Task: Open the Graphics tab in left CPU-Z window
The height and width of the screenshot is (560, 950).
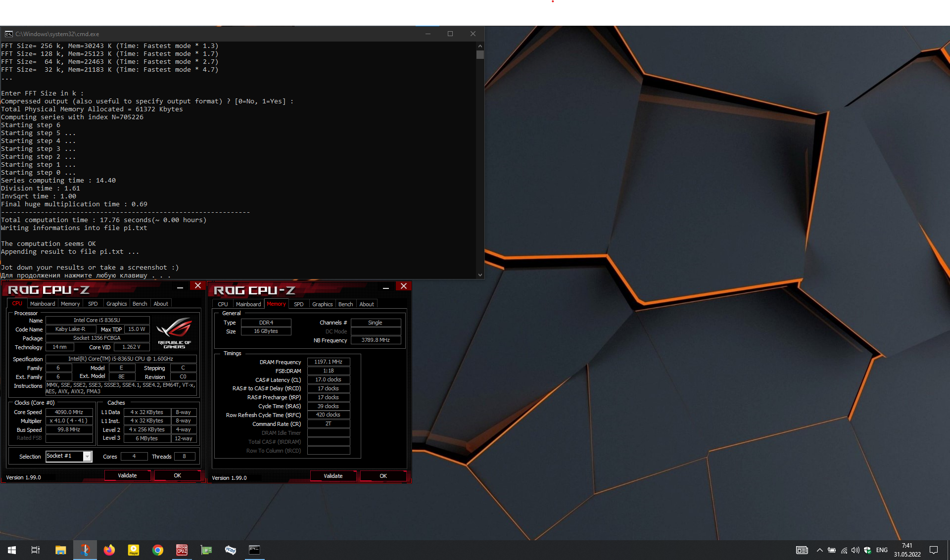Action: click(117, 304)
